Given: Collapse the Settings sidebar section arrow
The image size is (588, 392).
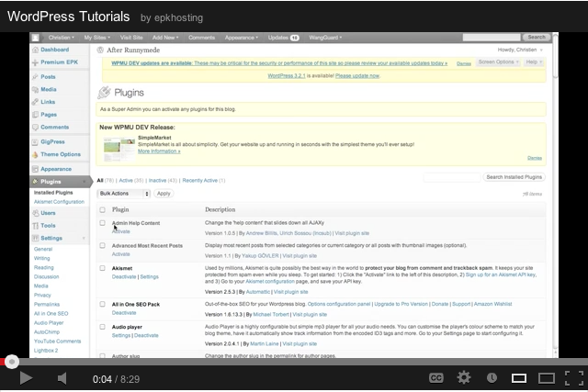Looking at the screenshot, I should [x=84, y=239].
